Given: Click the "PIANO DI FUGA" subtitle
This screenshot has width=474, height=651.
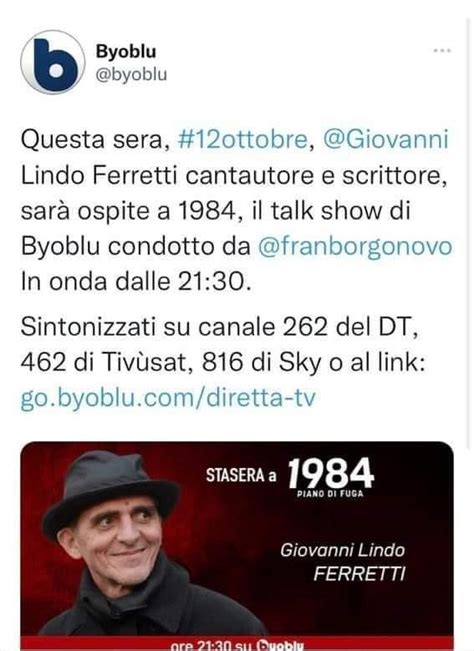Looking at the screenshot, I should (x=330, y=494).
